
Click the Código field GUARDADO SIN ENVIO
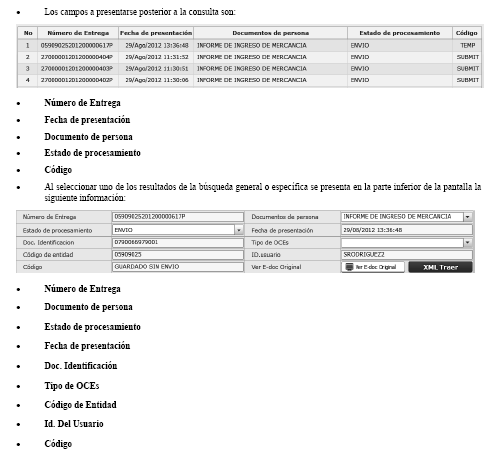point(178,267)
